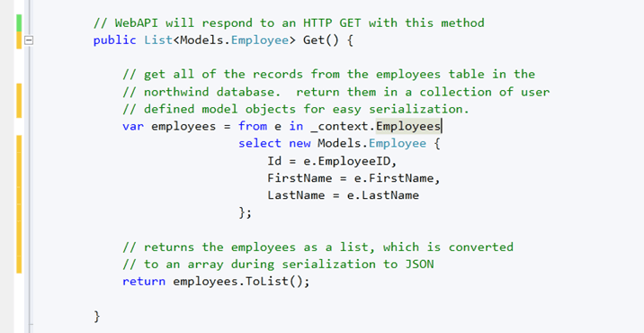Click '_context' identifier
Screen dimensions: 644x333
[x=341, y=126]
